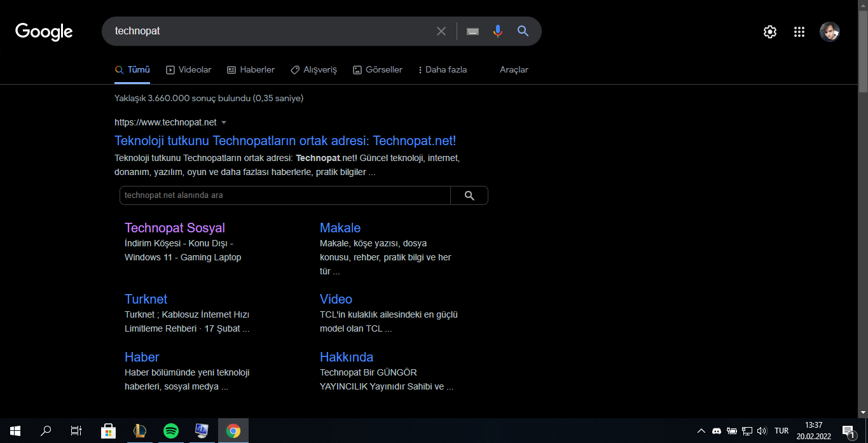Click the Chrome taskbar icon
868x443 pixels.
click(233, 431)
